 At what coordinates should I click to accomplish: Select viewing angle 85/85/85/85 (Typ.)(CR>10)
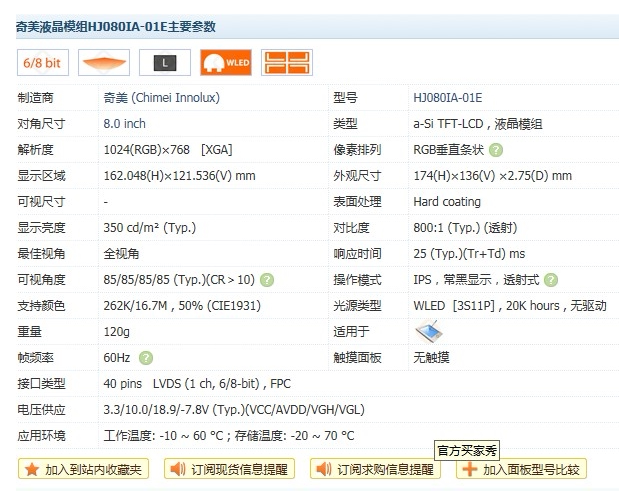(x=179, y=279)
